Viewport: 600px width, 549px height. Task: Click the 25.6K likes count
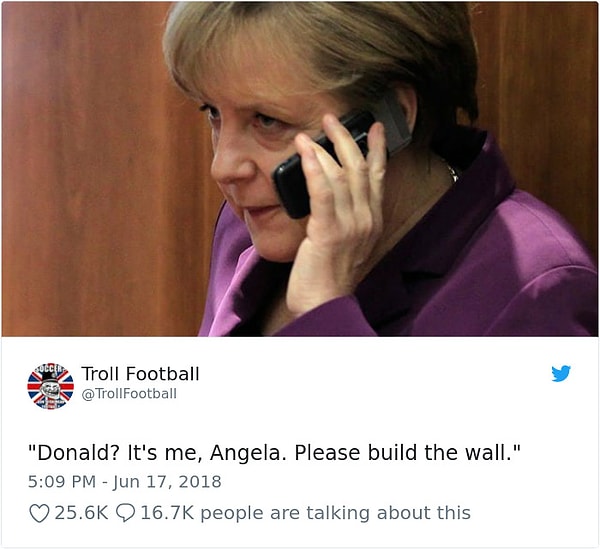[x=82, y=513]
